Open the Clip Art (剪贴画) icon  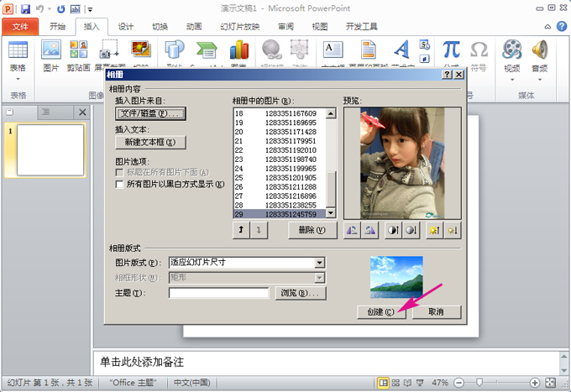[79, 50]
